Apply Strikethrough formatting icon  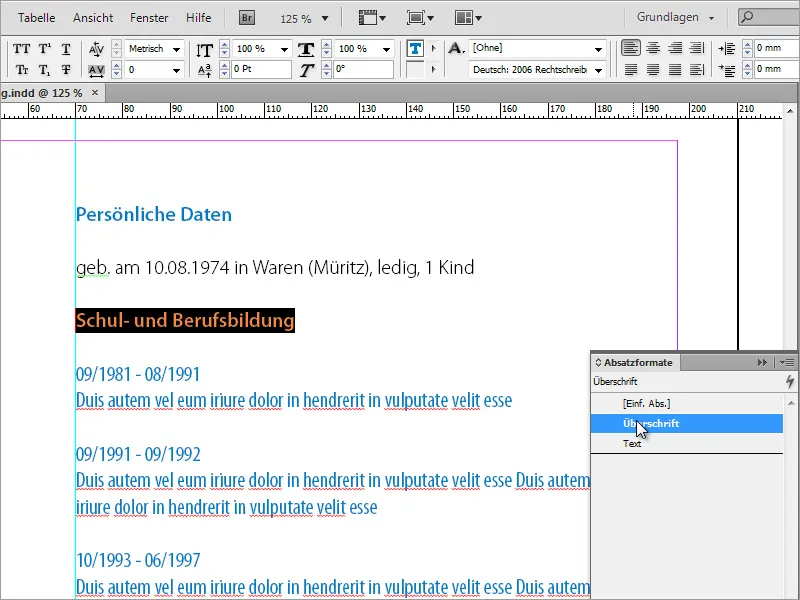(x=66, y=70)
